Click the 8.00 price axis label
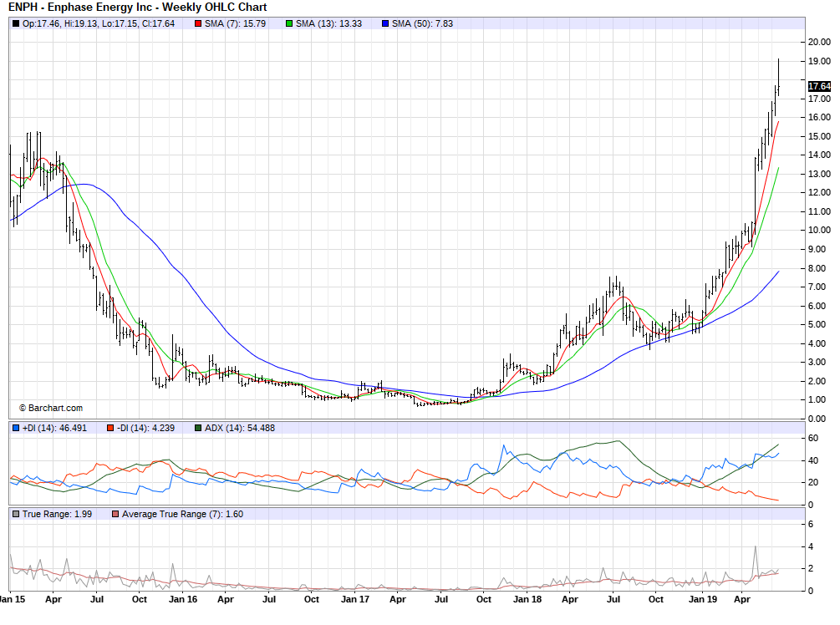Viewport: 840px width, 625px height. pos(817,268)
